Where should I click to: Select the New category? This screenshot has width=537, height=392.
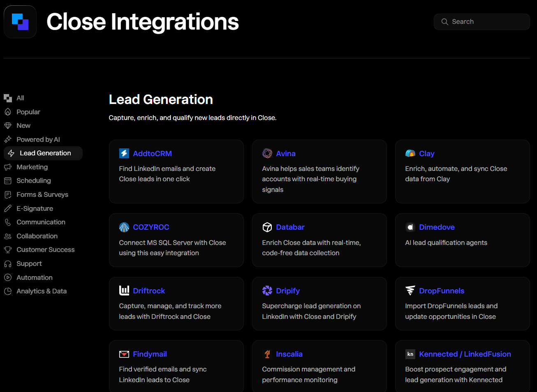point(23,126)
